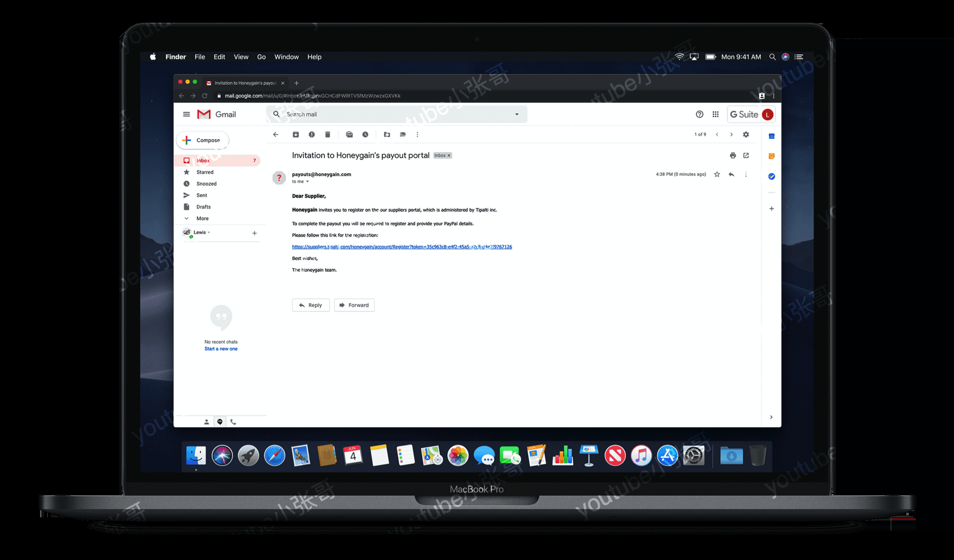Toggle main menu hamburger

187,114
